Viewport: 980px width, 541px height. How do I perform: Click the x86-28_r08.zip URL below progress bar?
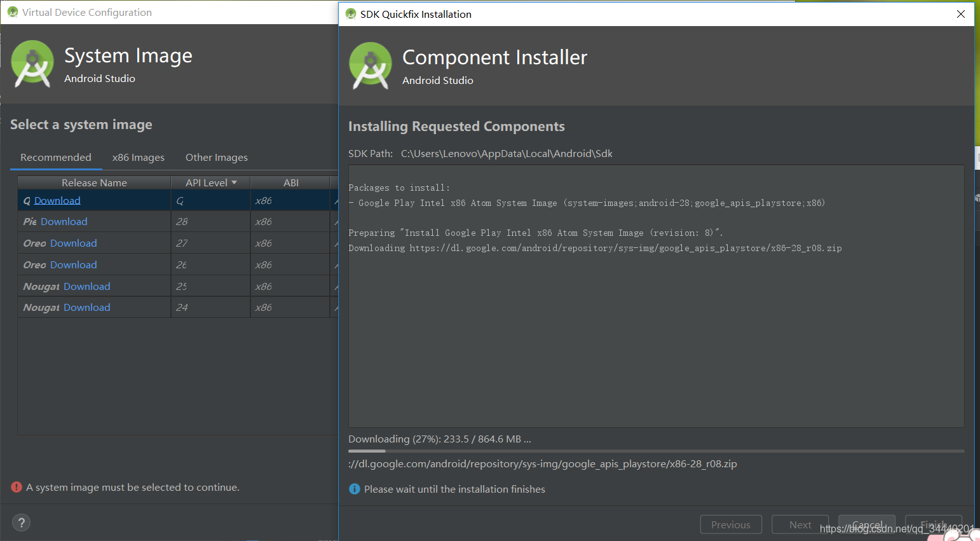click(x=543, y=463)
